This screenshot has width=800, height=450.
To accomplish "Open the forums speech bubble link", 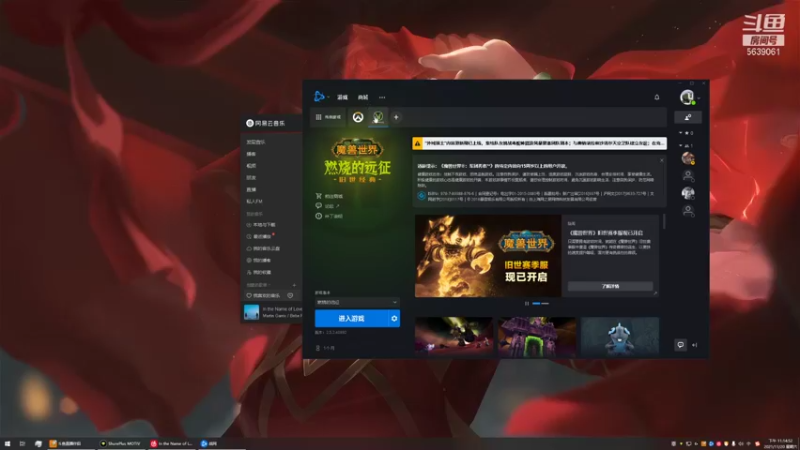I will click(x=328, y=206).
